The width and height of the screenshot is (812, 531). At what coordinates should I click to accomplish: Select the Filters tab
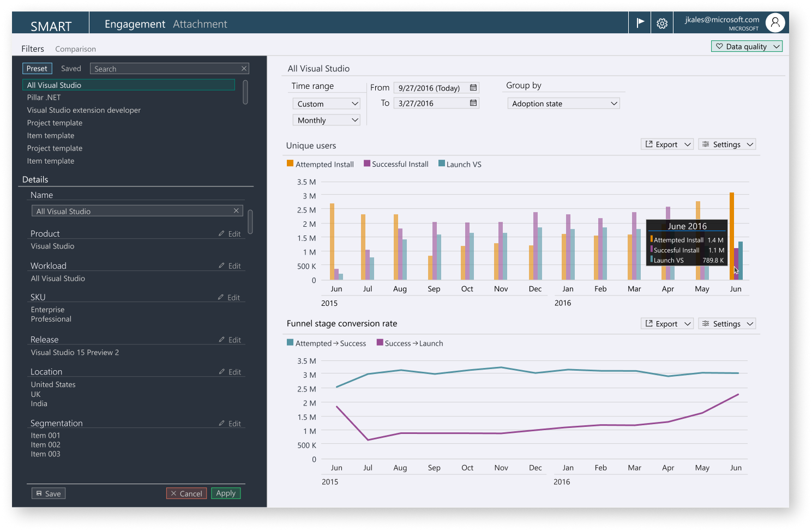(x=33, y=49)
